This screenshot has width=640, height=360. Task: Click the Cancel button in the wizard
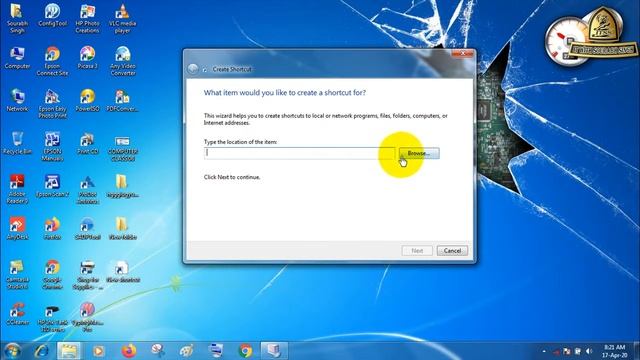(452, 251)
